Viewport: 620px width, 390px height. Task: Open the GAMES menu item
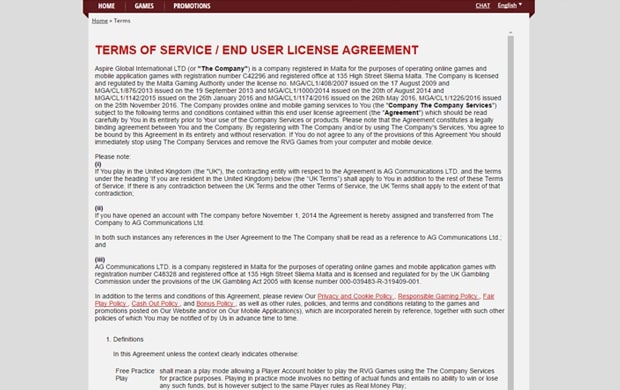(x=144, y=6)
